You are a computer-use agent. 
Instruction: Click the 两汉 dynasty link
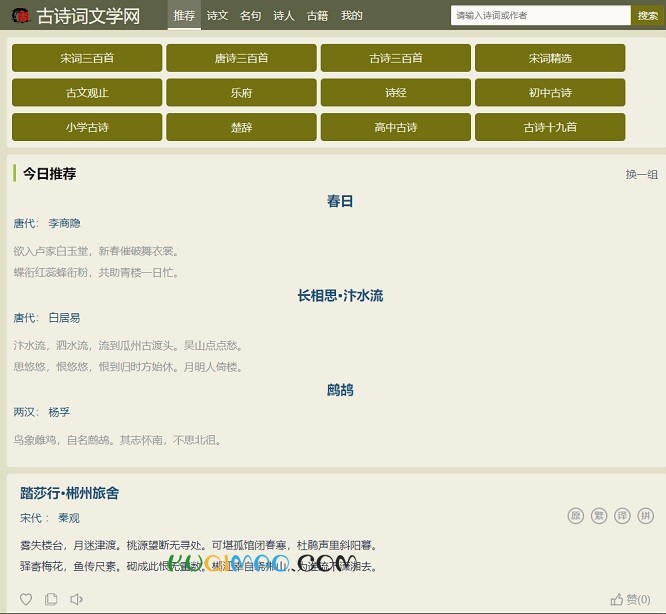click(24, 411)
